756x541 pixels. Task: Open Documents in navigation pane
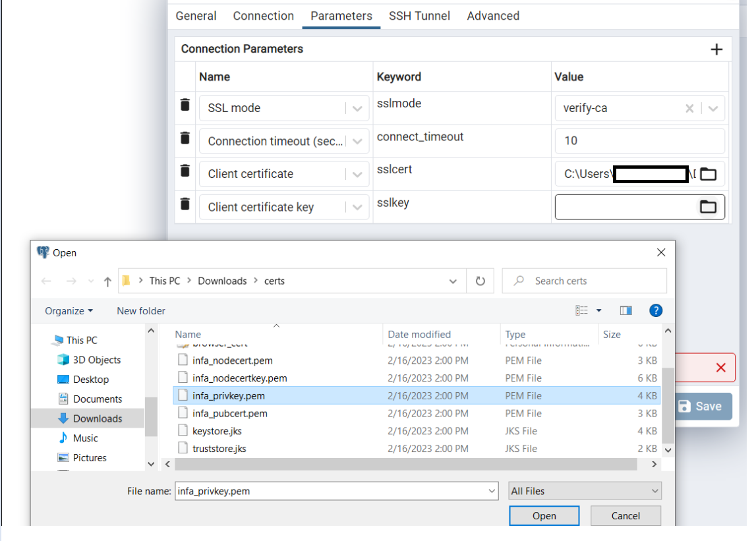click(90, 399)
